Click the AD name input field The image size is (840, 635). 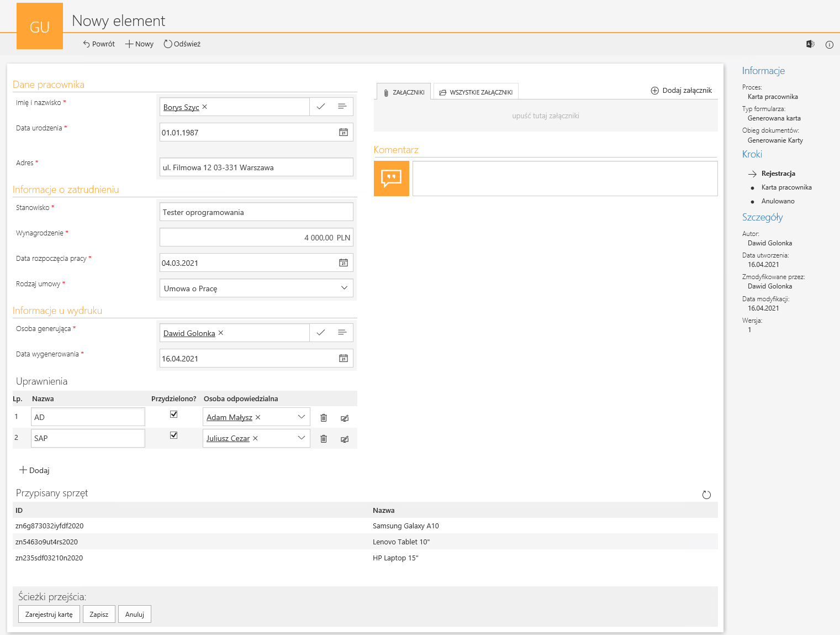pos(88,417)
